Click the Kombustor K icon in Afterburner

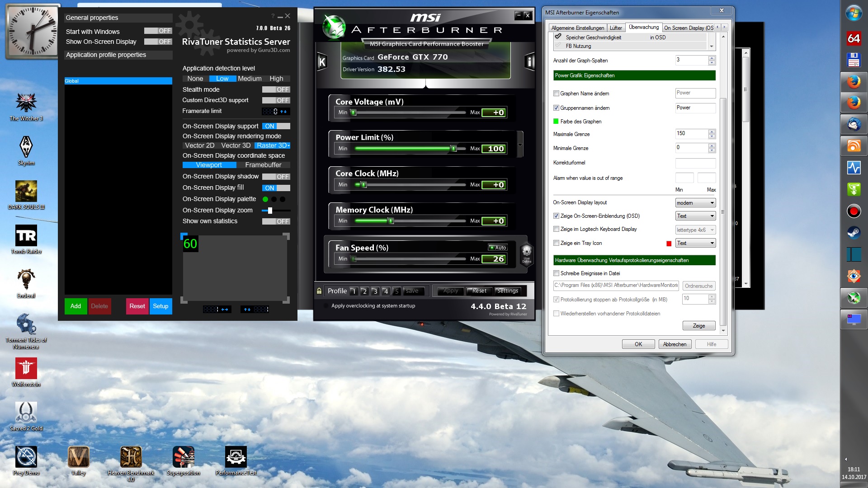point(322,62)
